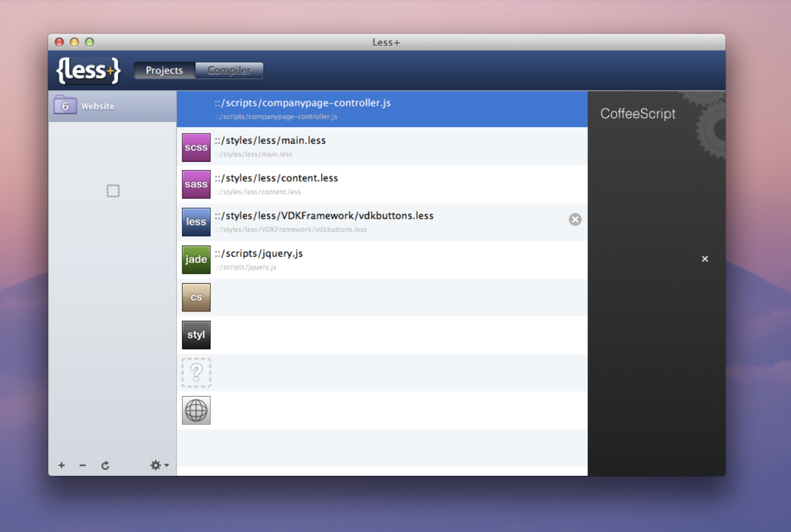Click the green zoom window button
The width and height of the screenshot is (791, 532).
pos(89,42)
